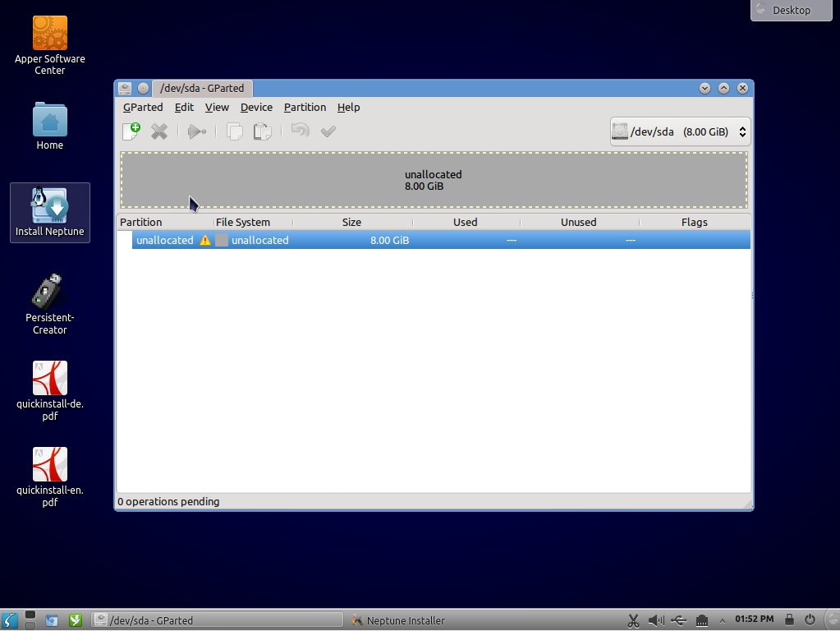Click the lock screen padlock icon

click(x=789, y=619)
